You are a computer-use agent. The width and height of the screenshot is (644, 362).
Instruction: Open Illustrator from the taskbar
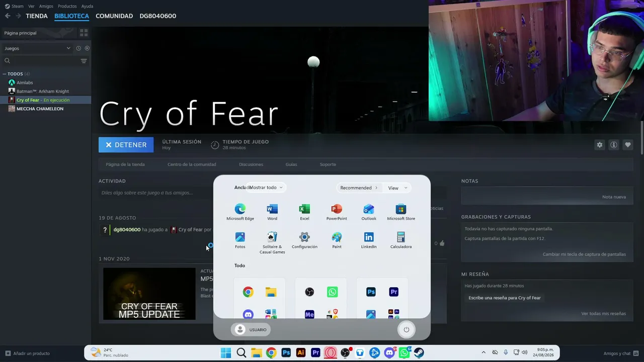301,353
